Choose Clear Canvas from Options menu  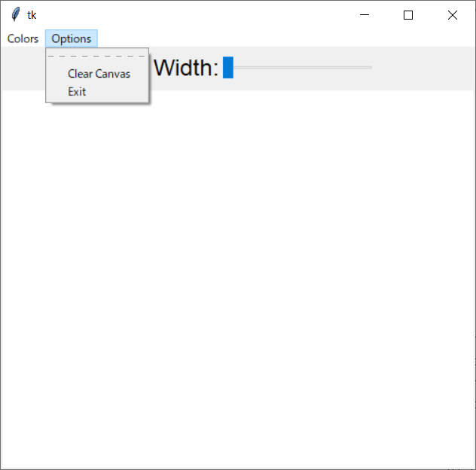click(x=97, y=74)
